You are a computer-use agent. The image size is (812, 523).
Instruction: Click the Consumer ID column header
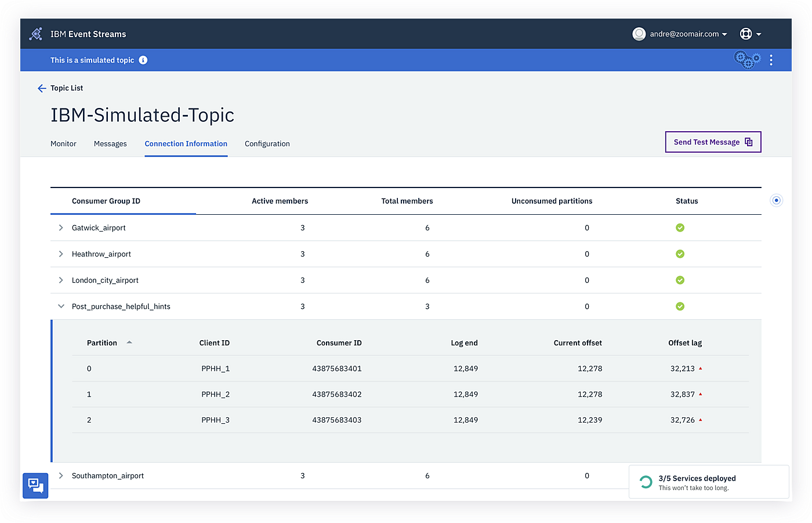pyautogui.click(x=339, y=343)
